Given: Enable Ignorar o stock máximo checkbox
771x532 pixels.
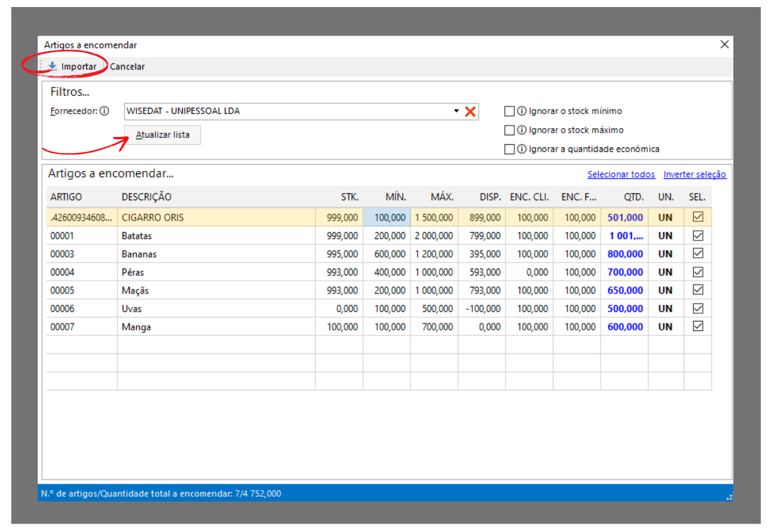Looking at the screenshot, I should tap(509, 130).
